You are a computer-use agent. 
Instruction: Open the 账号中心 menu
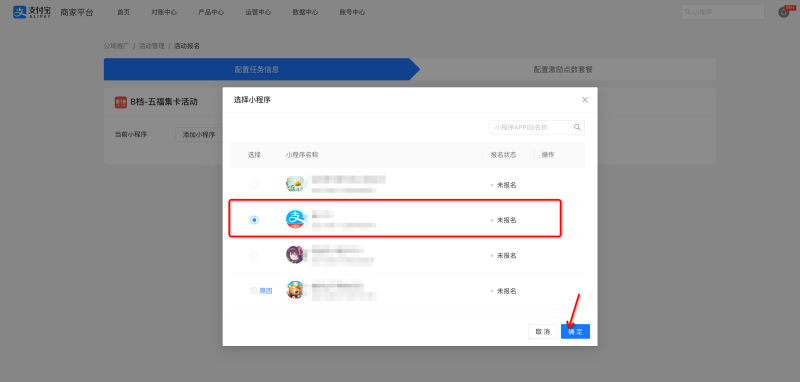pyautogui.click(x=352, y=12)
